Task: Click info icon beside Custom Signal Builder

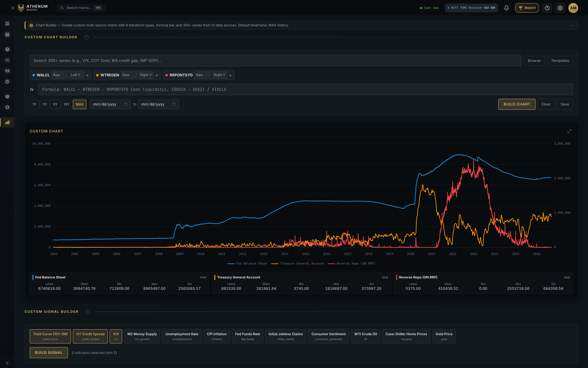Action: (87, 312)
